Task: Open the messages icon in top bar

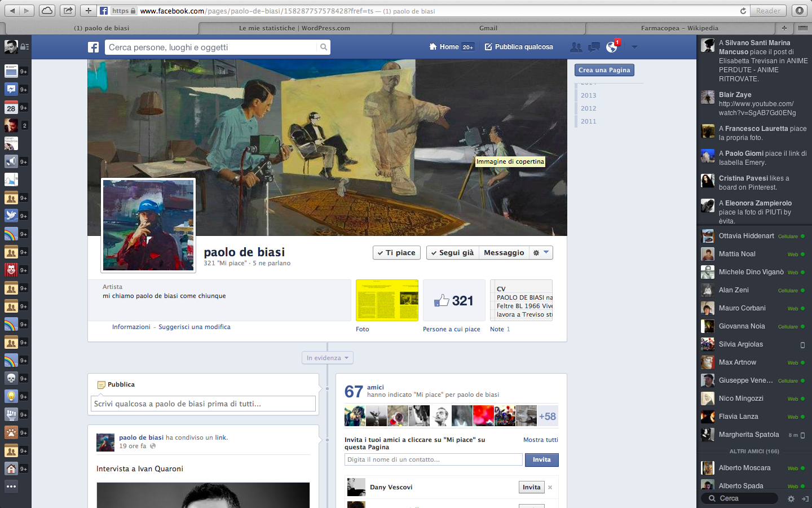Action: [594, 47]
